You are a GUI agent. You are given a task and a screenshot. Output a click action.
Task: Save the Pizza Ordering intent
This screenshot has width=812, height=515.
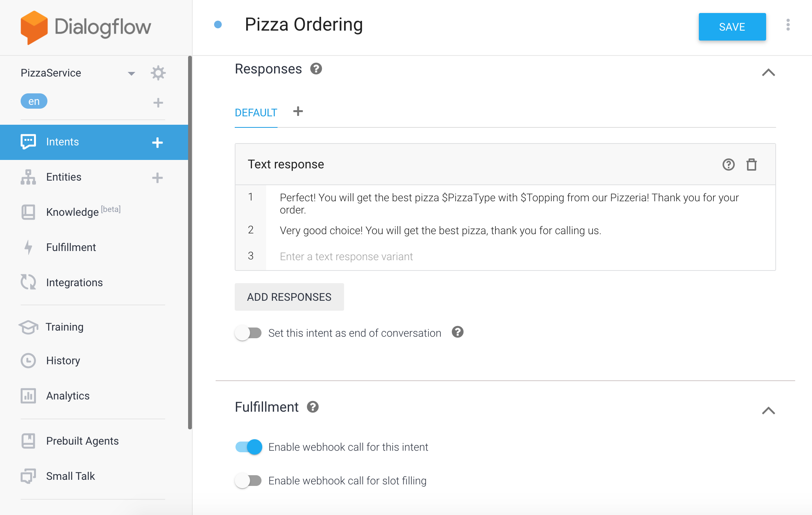click(732, 27)
